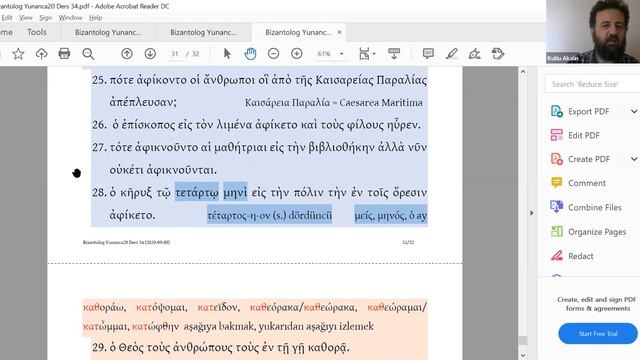
Task: Open the sign document tool
Action: click(474, 53)
